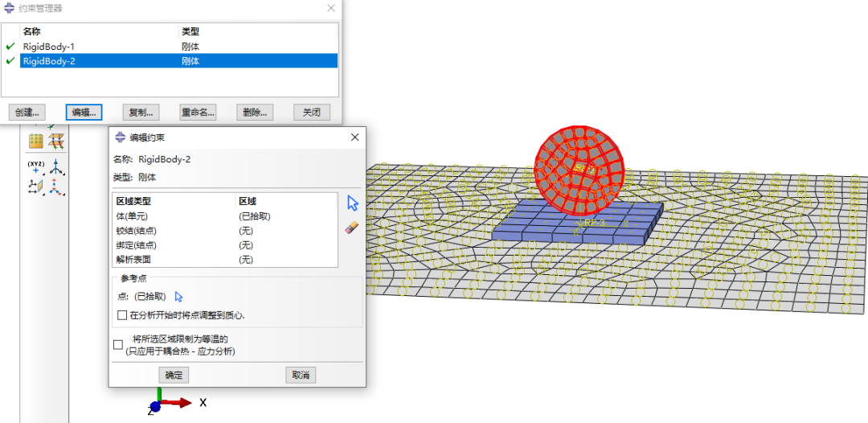This screenshot has width=868, height=423.
Task: Click the green checkmark beside RigidBody-2
Action: click(x=10, y=61)
